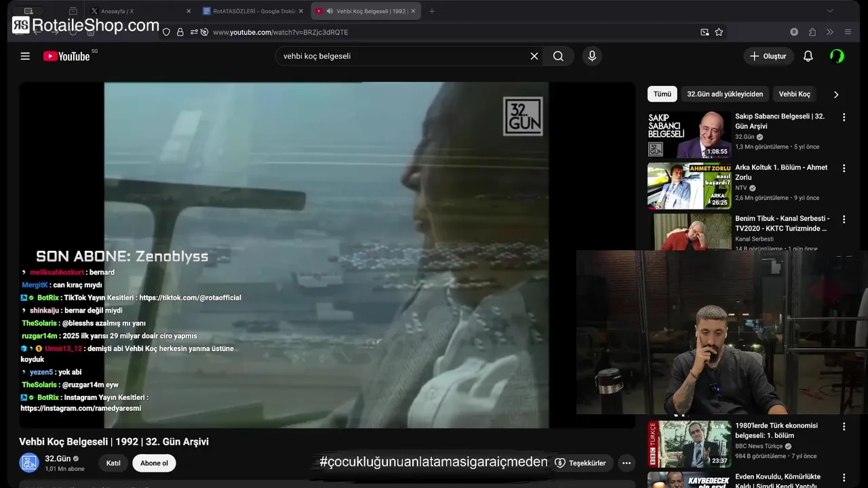868x488 pixels.
Task: Click the site security padlock icon
Action: 180,32
